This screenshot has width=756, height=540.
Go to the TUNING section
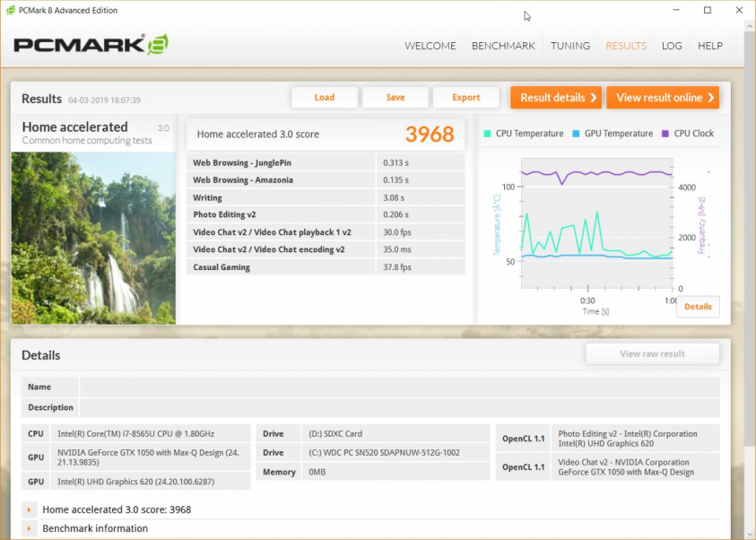[570, 46]
